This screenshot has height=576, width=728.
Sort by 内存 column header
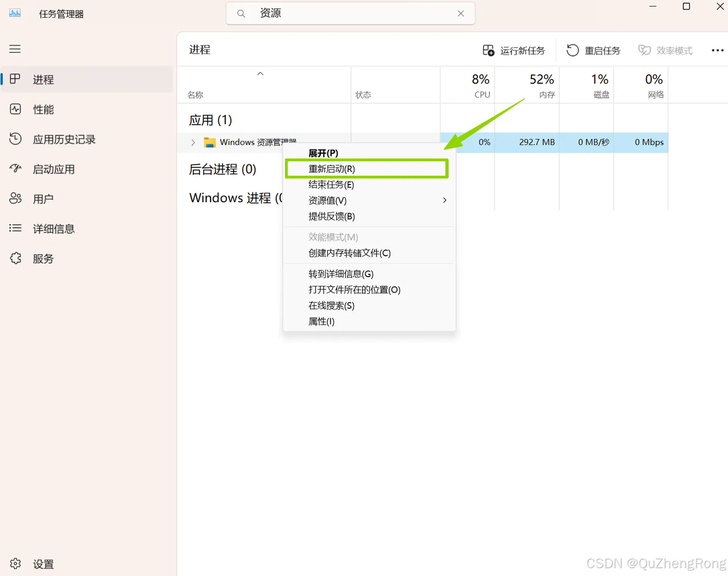[527, 86]
